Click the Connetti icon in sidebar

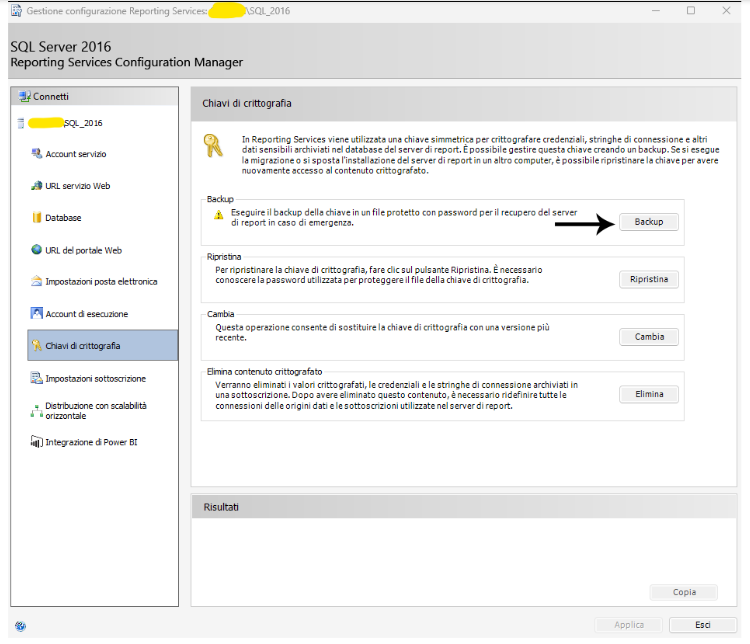coord(24,97)
